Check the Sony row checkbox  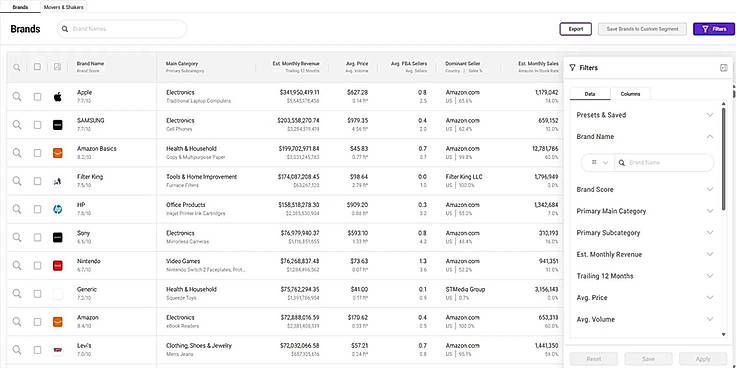pos(37,238)
